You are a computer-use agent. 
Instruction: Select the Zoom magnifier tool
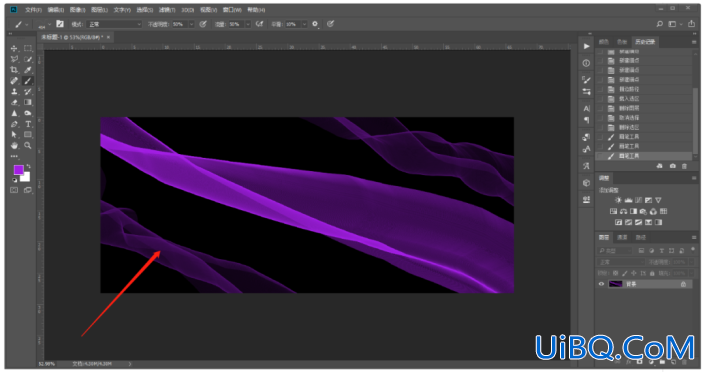(x=28, y=146)
